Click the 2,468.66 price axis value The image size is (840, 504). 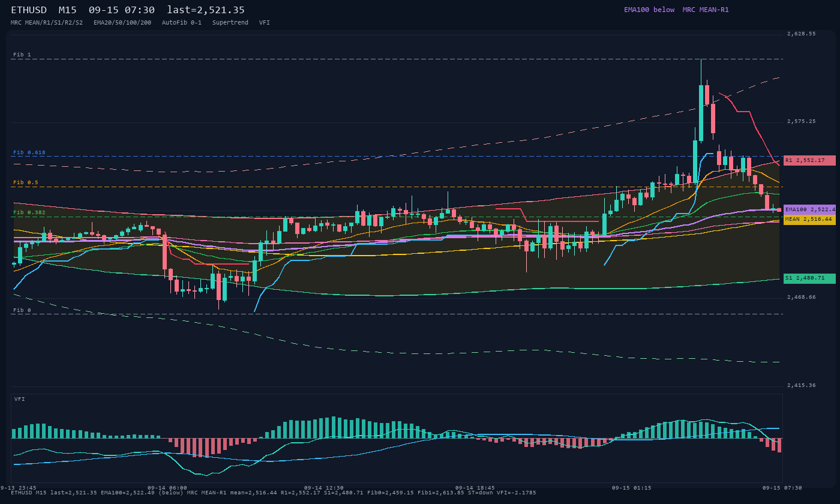coord(802,297)
